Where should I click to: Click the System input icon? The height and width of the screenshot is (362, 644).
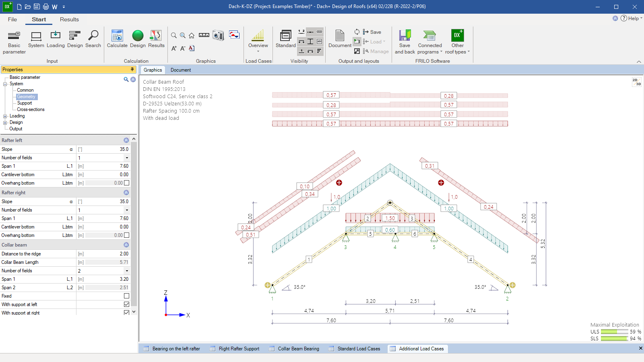(x=36, y=39)
